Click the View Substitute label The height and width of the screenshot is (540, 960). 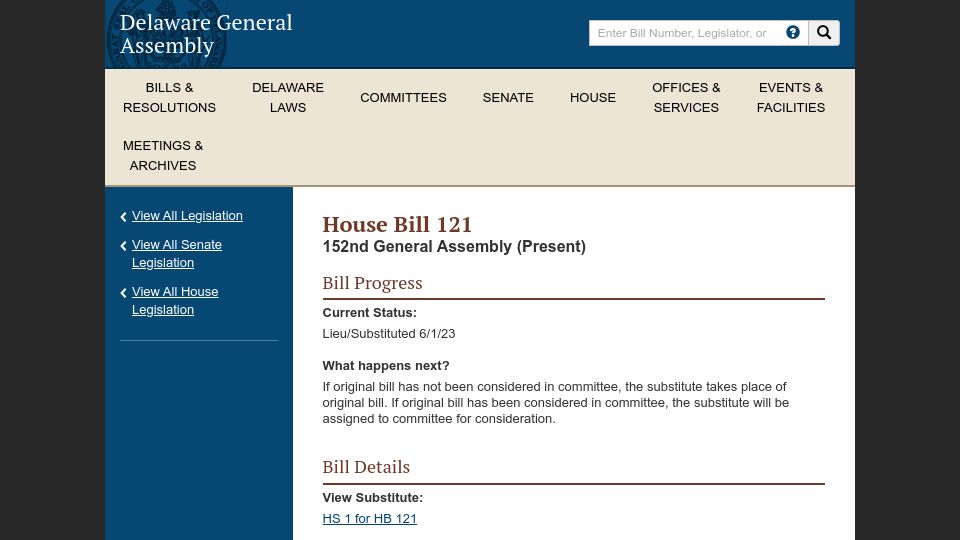point(373,498)
